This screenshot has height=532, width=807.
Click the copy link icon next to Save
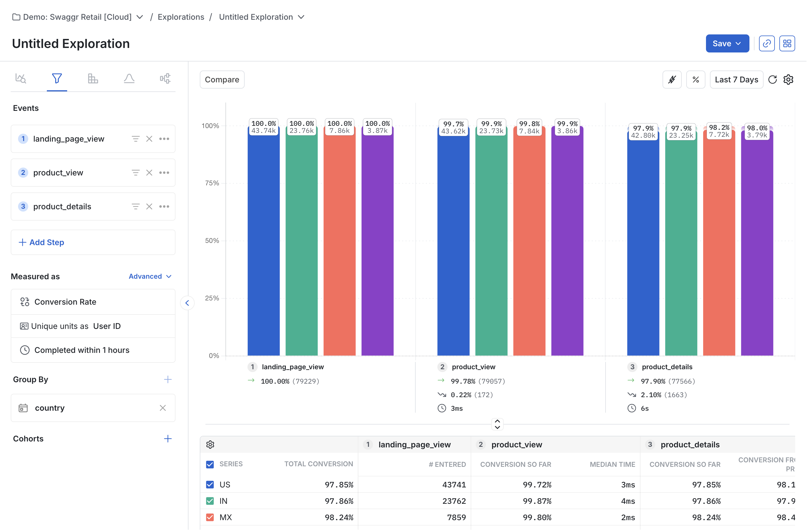pos(767,43)
